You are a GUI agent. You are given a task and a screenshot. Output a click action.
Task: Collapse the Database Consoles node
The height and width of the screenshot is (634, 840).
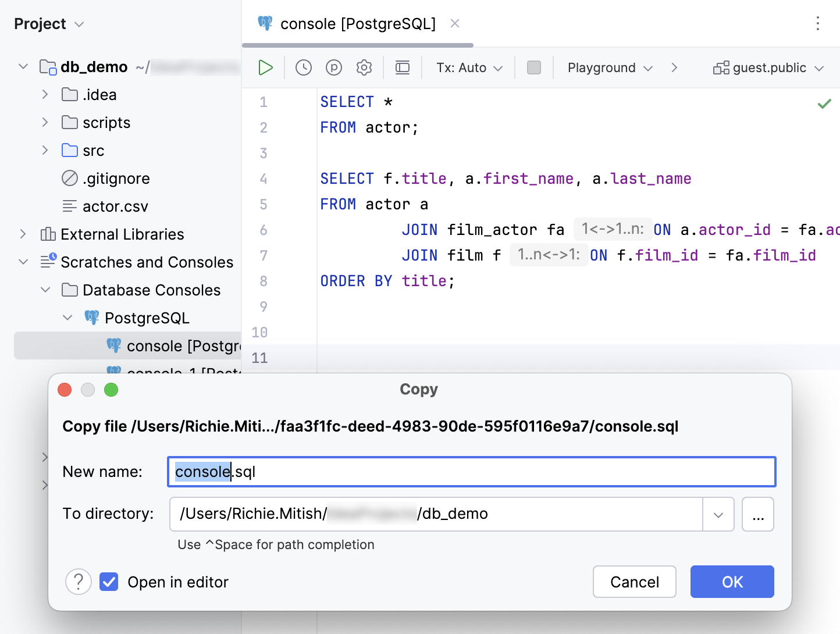pos(45,290)
